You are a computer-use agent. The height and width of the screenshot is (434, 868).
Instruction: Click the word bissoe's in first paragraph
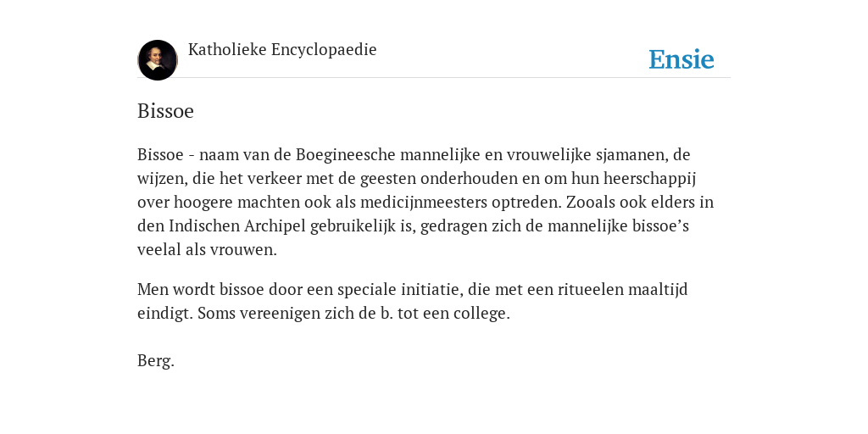click(660, 225)
